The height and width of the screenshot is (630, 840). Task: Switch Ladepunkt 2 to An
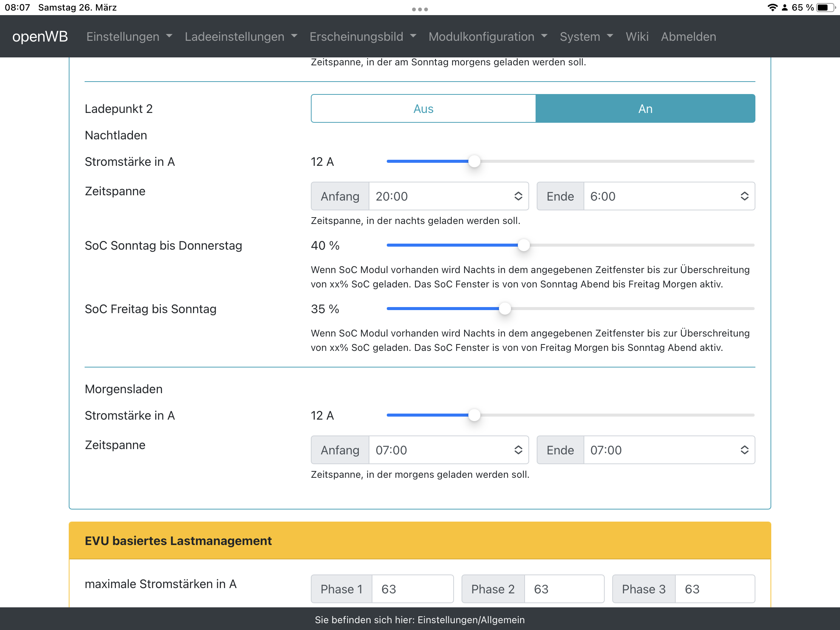645,109
